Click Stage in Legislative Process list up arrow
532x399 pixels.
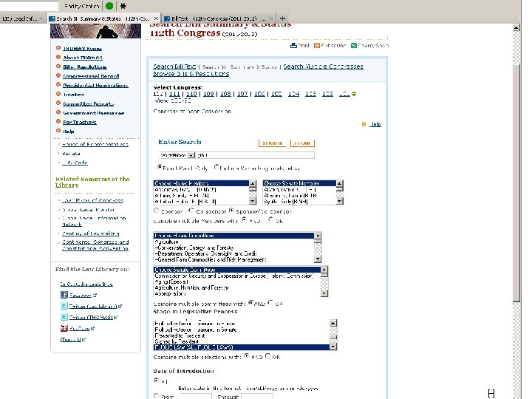333,323
